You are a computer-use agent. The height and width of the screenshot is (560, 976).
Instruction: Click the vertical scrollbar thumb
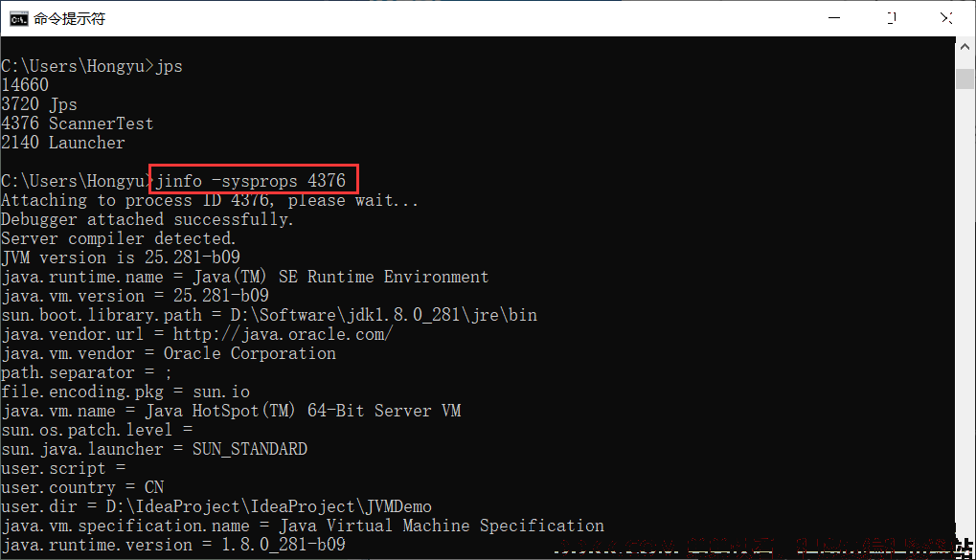coord(965,78)
